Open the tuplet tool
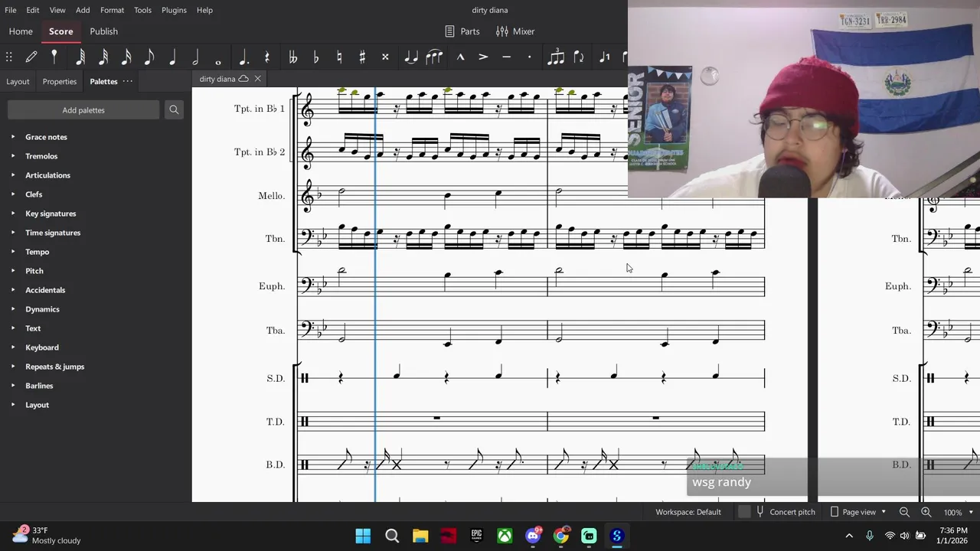 click(x=556, y=57)
